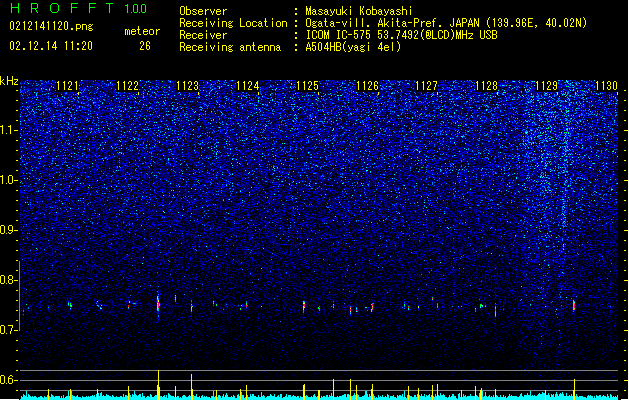629x400 pixels.
Task: Click the 1122 time marker
Action: [x=128, y=86]
